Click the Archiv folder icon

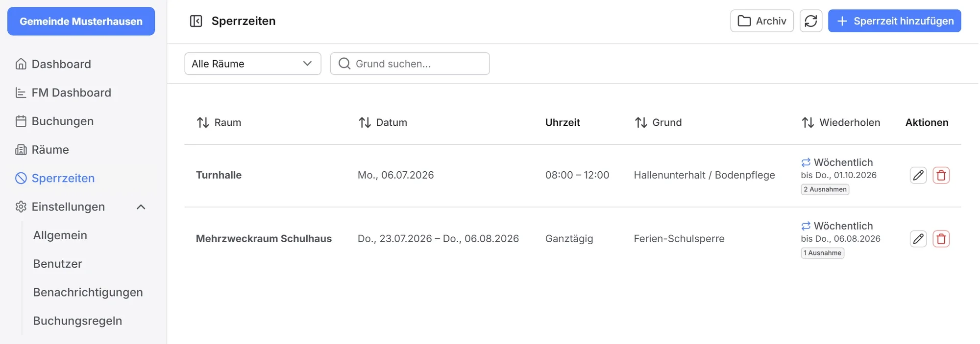pyautogui.click(x=744, y=21)
